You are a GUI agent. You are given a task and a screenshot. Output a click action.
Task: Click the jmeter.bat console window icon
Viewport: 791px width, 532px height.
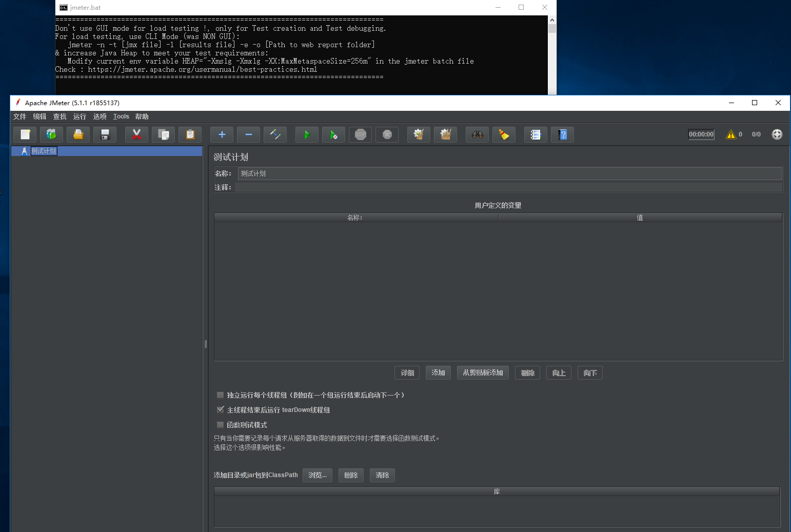tap(63, 8)
